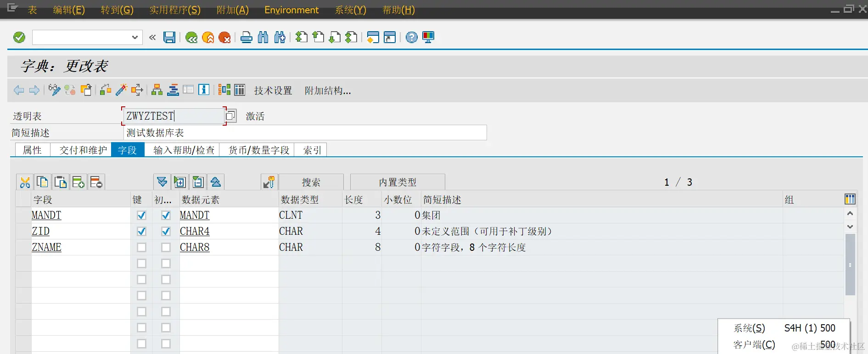The height and width of the screenshot is (354, 868).
Task: Open Customize Local Layout monitor icon
Action: pos(428,37)
